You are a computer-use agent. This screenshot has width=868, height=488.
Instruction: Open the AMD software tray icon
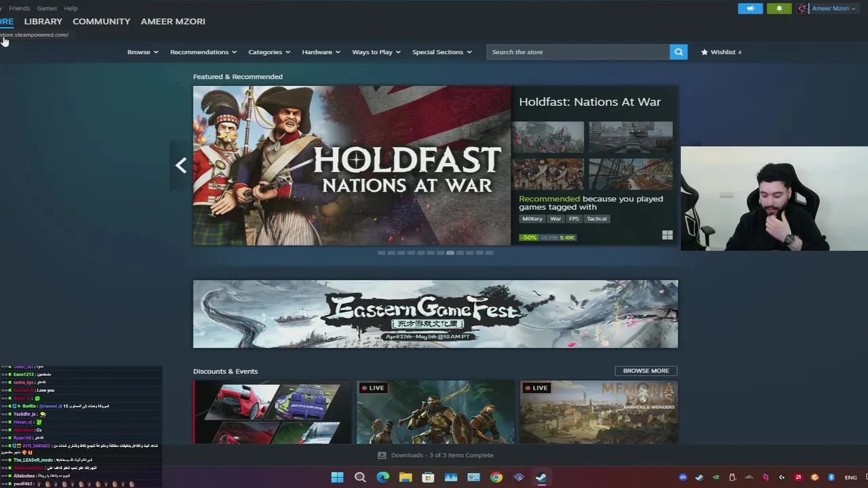799,477
